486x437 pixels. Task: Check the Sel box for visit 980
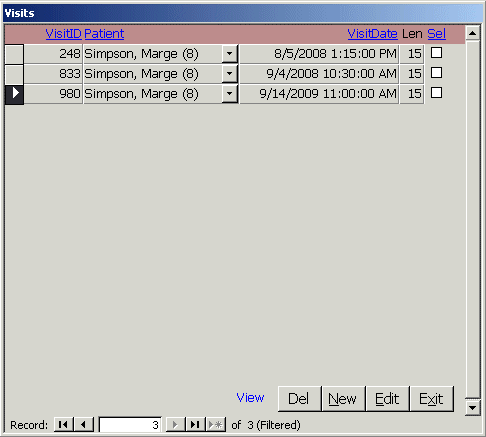click(436, 93)
